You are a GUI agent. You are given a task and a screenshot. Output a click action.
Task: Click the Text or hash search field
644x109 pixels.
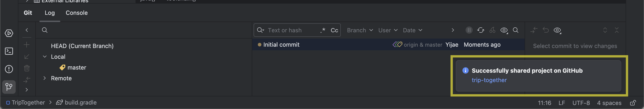pyautogui.click(x=290, y=30)
